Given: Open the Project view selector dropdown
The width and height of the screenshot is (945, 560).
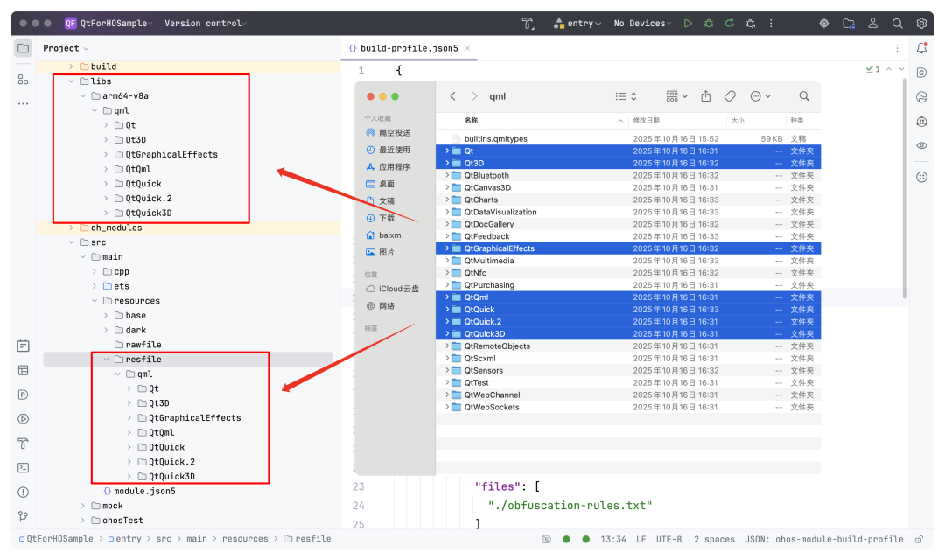Looking at the screenshot, I should pos(66,48).
